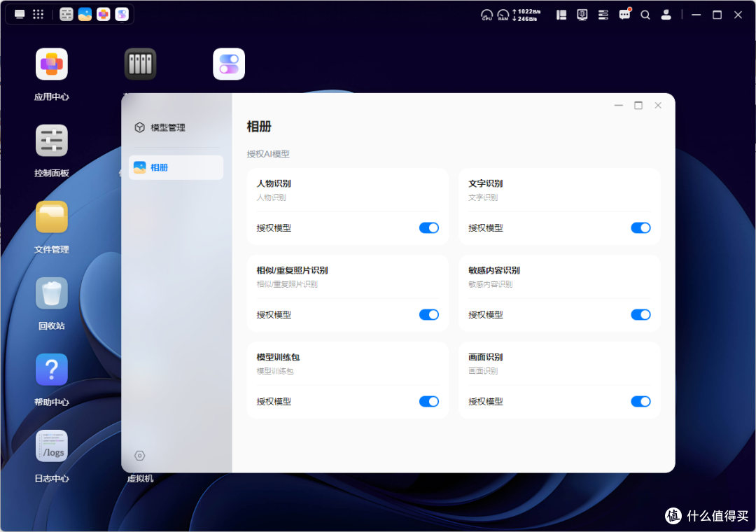Maximize the model management window
The width and height of the screenshot is (756, 532).
[638, 105]
